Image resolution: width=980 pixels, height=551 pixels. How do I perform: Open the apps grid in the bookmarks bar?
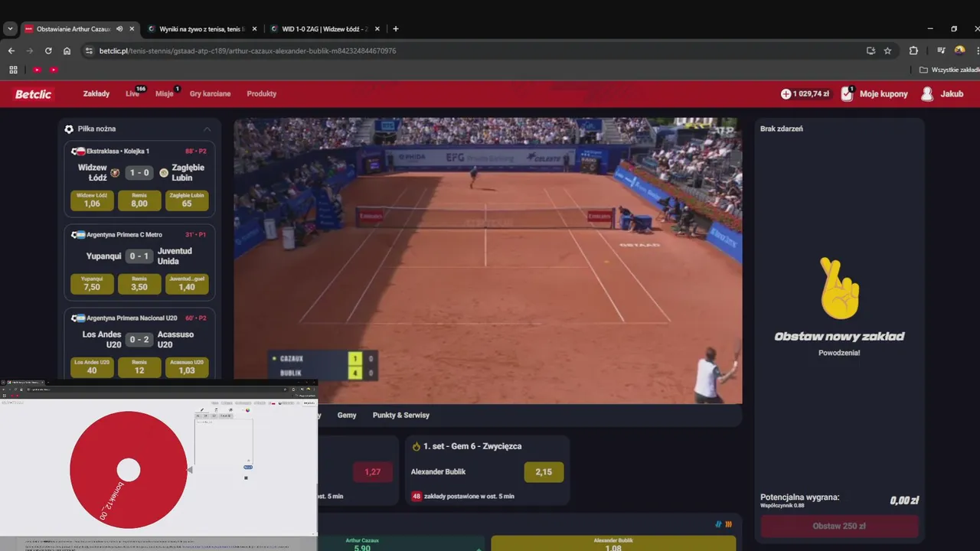coord(13,70)
